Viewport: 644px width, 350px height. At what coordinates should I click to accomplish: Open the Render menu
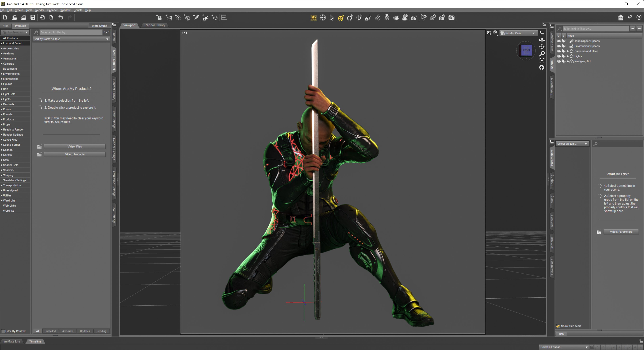point(39,10)
